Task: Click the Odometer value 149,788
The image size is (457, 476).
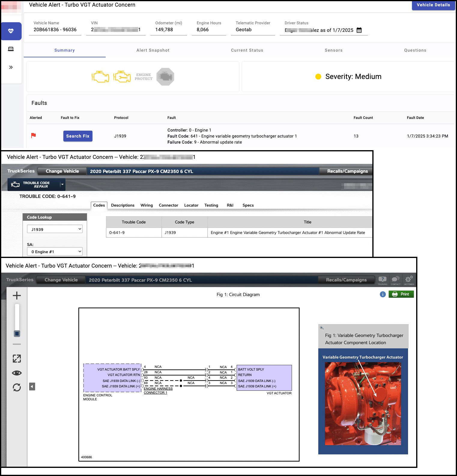Action: pyautogui.click(x=164, y=29)
